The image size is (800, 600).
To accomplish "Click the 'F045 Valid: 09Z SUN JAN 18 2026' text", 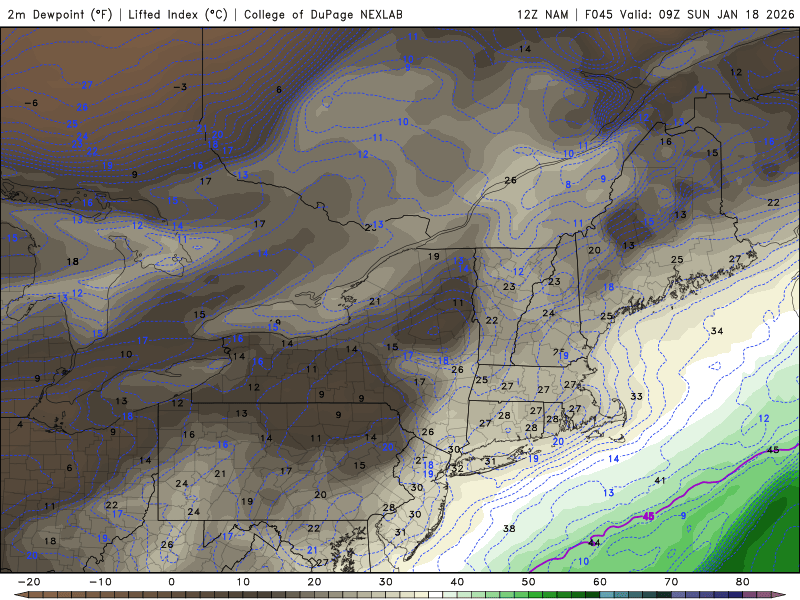I will [x=689, y=14].
